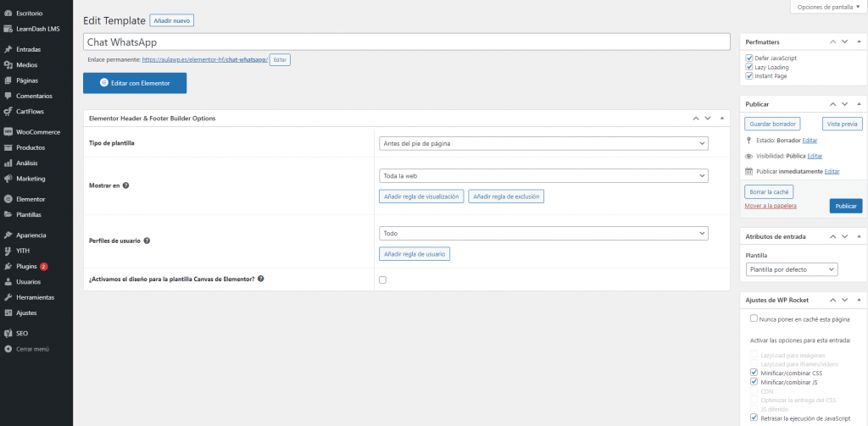Click the Usuarios person icon

pos(8,282)
